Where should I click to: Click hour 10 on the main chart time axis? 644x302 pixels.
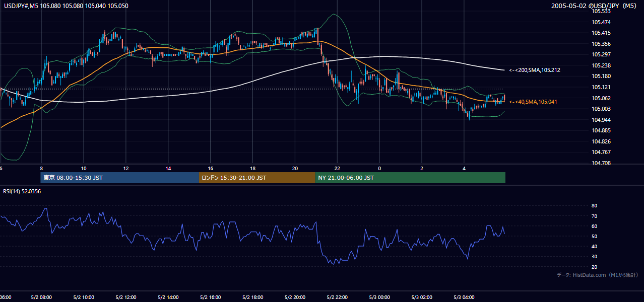pyautogui.click(x=84, y=169)
